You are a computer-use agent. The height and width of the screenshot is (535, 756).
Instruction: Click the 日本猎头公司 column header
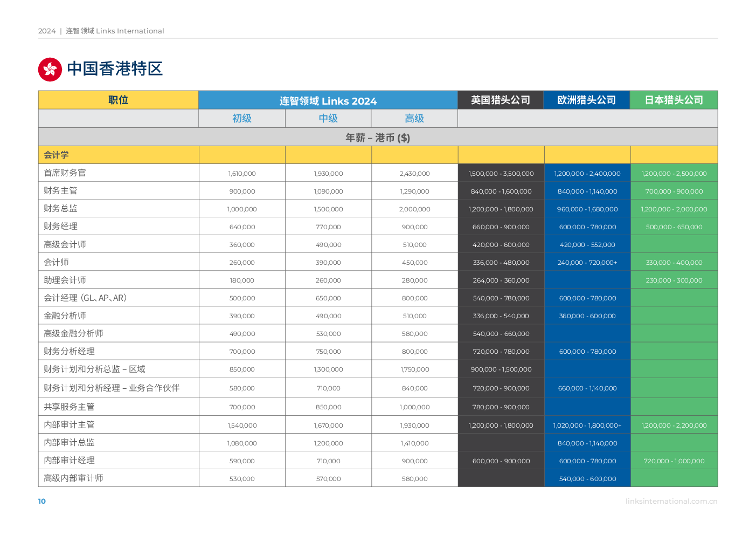tap(674, 100)
